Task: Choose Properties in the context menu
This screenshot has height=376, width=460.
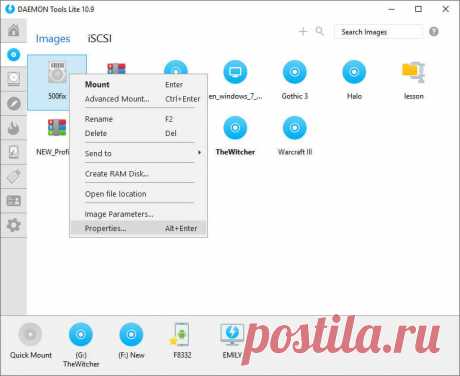Action: (x=139, y=228)
